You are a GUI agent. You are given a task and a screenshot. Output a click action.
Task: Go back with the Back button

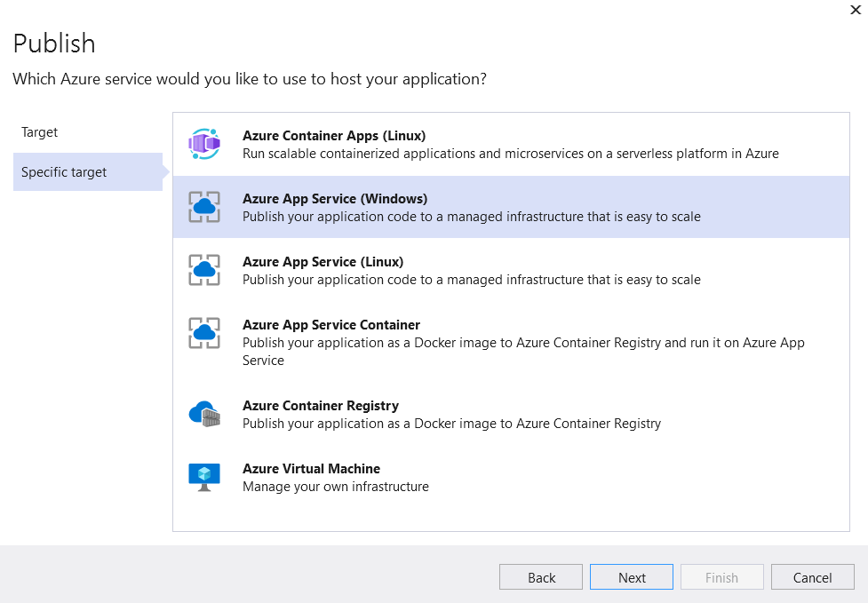point(541,577)
